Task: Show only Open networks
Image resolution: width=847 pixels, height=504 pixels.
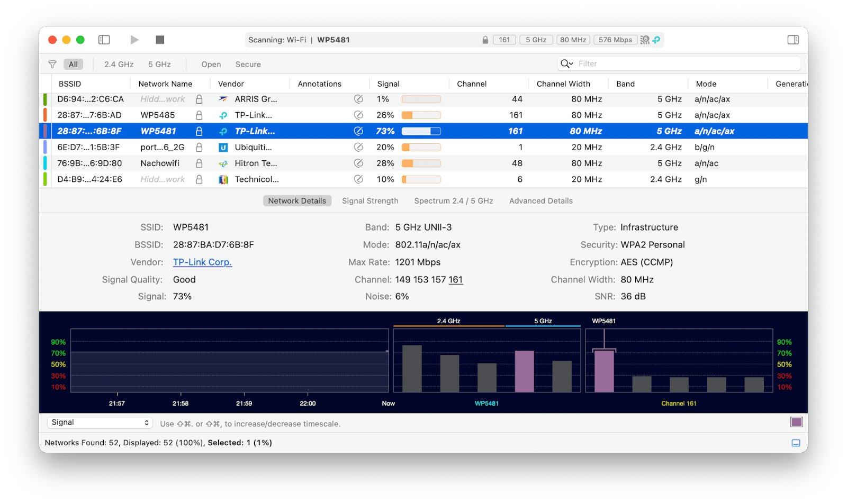Action: coord(211,65)
